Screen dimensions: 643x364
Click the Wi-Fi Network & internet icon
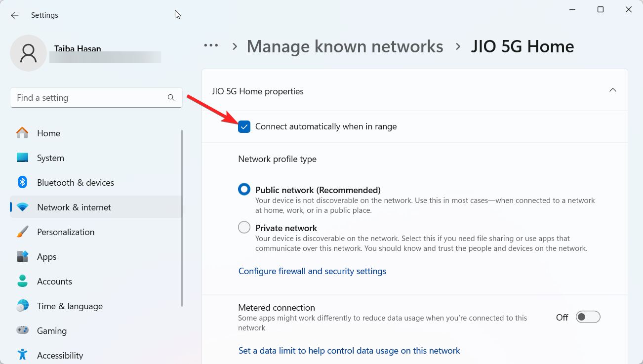pyautogui.click(x=22, y=207)
